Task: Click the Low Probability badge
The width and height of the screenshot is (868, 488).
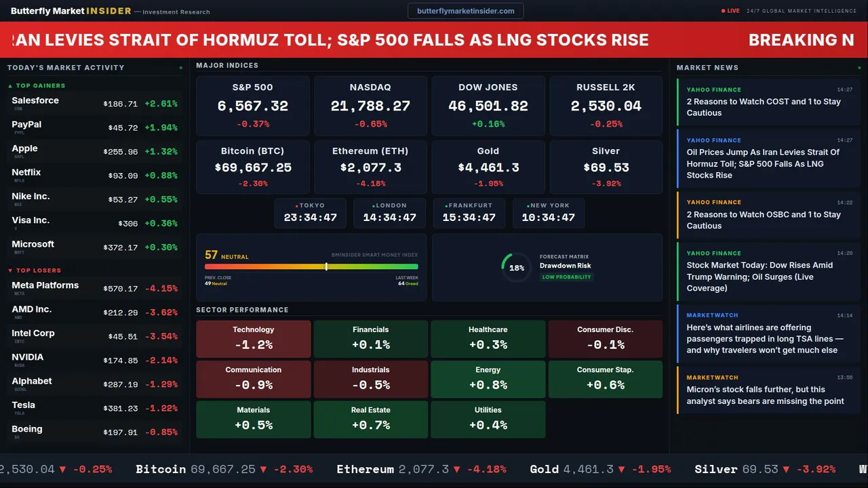Action: tap(566, 277)
